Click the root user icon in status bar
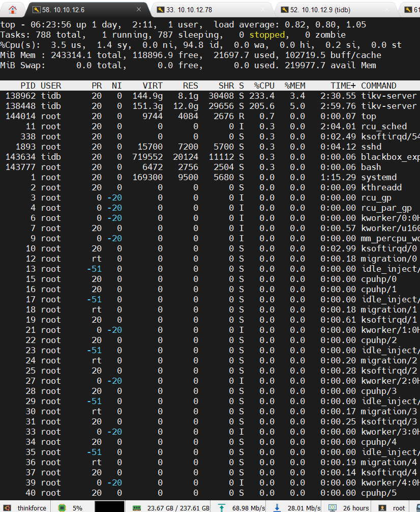Viewport: 420px width, 512px height. 382,508
